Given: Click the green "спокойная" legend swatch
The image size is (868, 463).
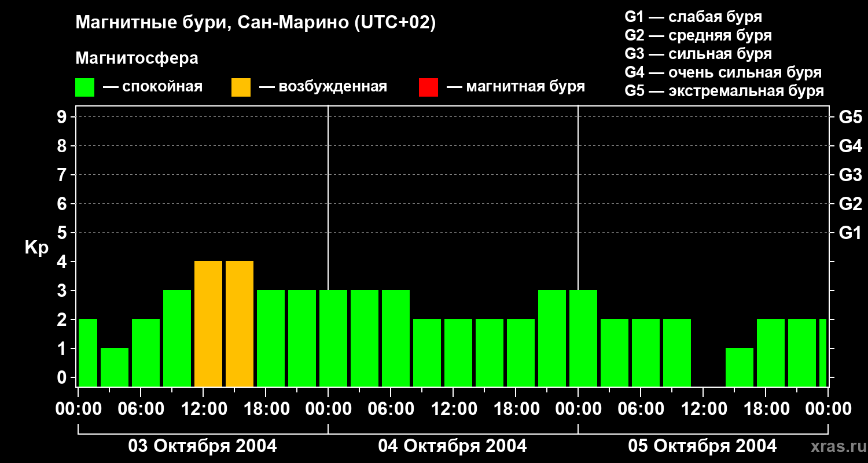Looking at the screenshot, I should point(85,87).
